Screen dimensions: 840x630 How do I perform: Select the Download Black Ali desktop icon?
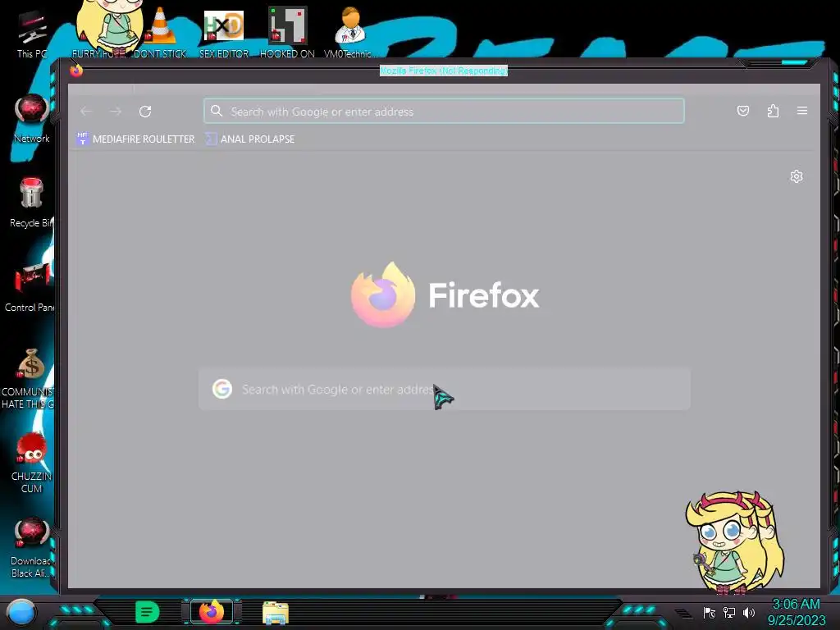[x=31, y=547]
